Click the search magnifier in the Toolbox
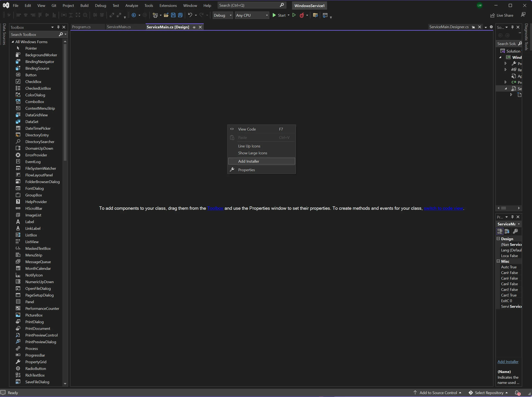 point(61,34)
